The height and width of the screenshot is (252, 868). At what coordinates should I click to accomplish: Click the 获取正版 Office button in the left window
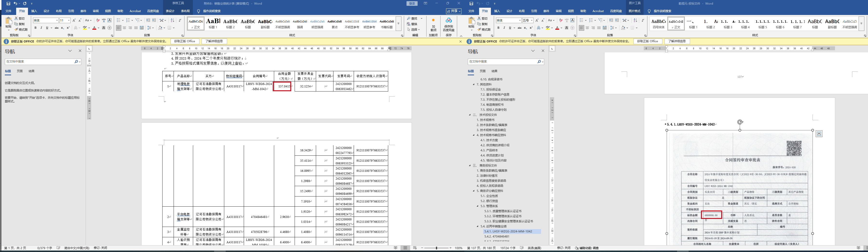pyautogui.click(x=185, y=41)
